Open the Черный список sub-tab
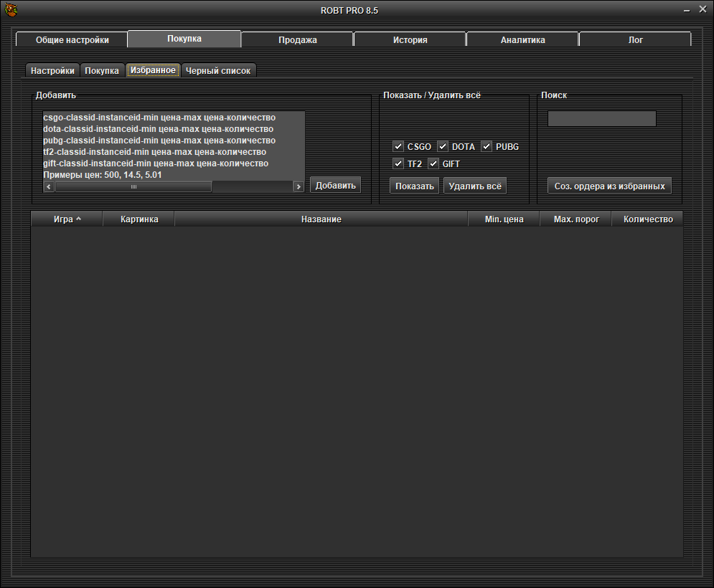Image resolution: width=714 pixels, height=588 pixels. tap(218, 71)
